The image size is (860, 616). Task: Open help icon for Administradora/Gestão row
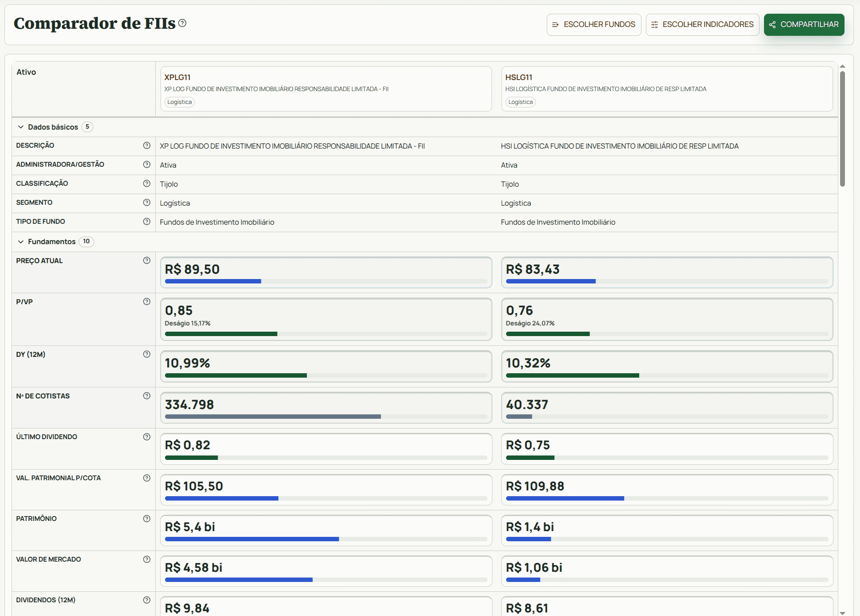point(147,165)
